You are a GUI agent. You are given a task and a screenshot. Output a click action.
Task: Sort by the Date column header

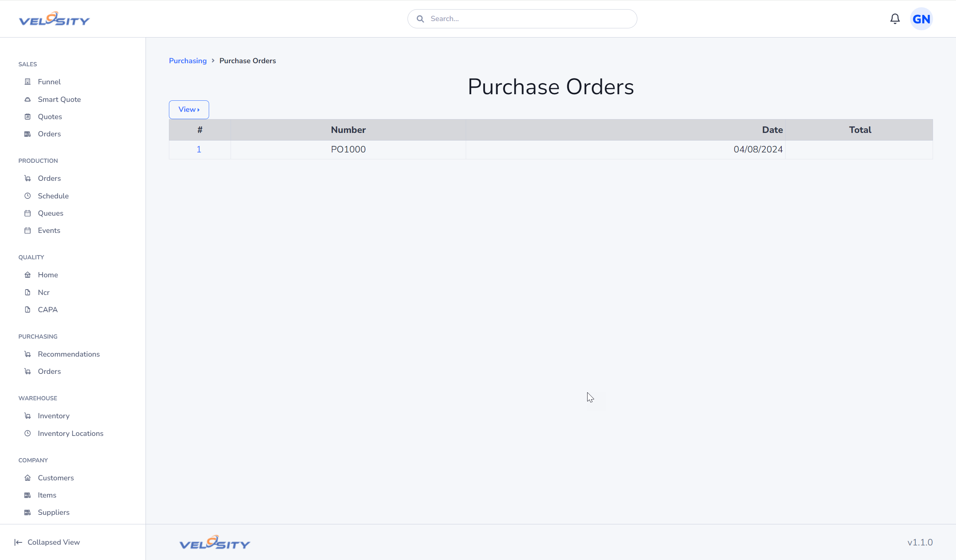[x=772, y=130]
